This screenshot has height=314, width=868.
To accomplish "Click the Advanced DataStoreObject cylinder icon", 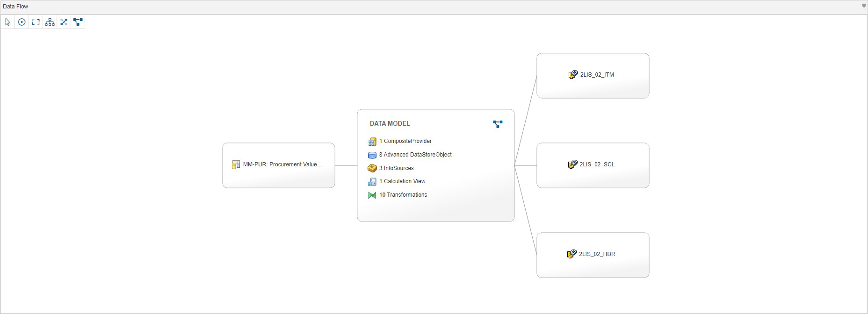I will click(x=372, y=155).
